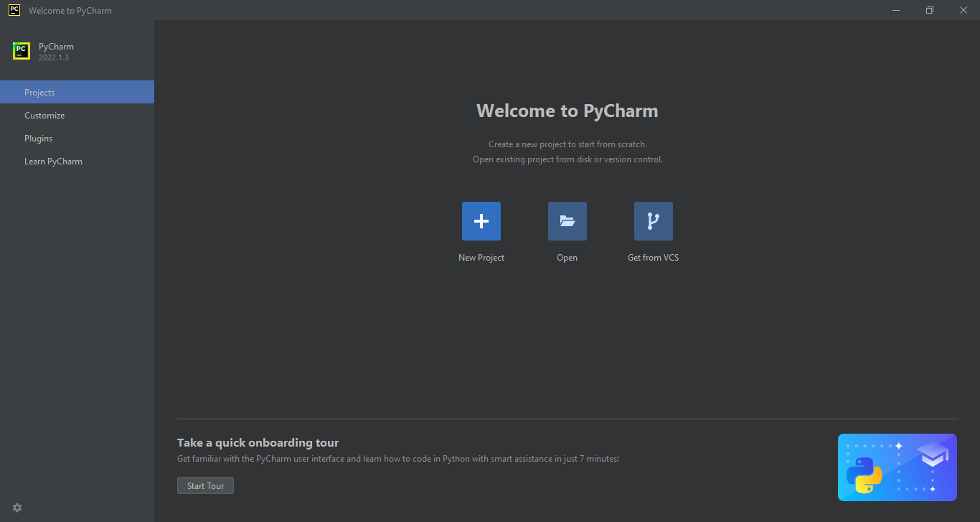
Task: Click the Open folder icon
Action: click(x=567, y=221)
